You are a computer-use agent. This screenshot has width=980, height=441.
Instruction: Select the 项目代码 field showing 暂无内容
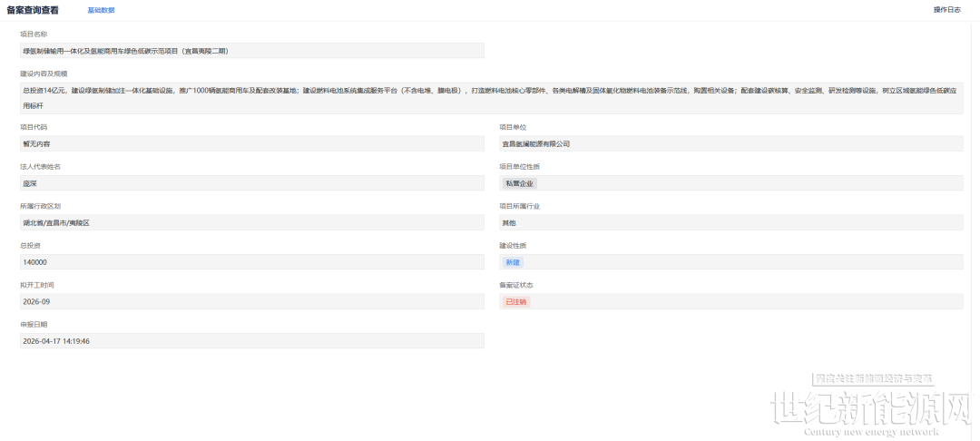[251, 144]
